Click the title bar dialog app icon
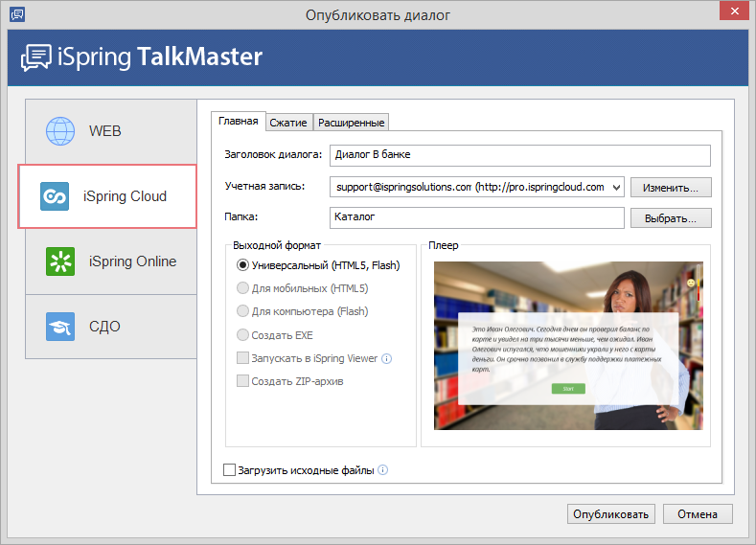The image size is (756, 545). (17, 14)
